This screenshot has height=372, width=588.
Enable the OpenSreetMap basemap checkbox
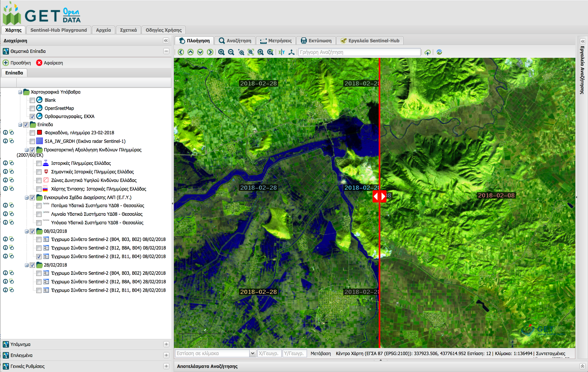click(32, 108)
